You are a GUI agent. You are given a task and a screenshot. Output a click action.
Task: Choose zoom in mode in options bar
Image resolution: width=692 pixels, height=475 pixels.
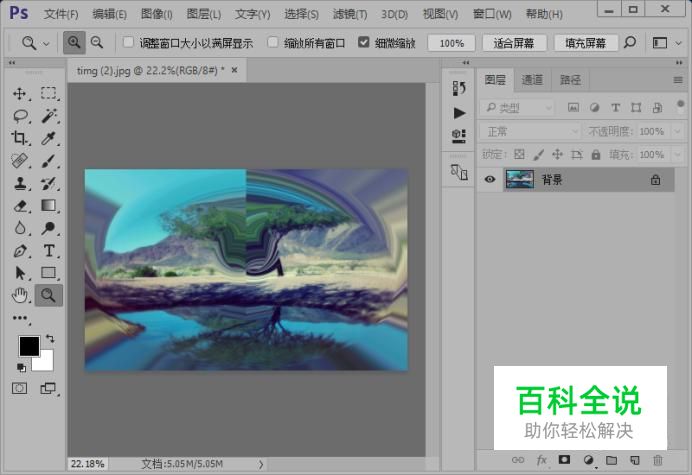pyautogui.click(x=74, y=43)
